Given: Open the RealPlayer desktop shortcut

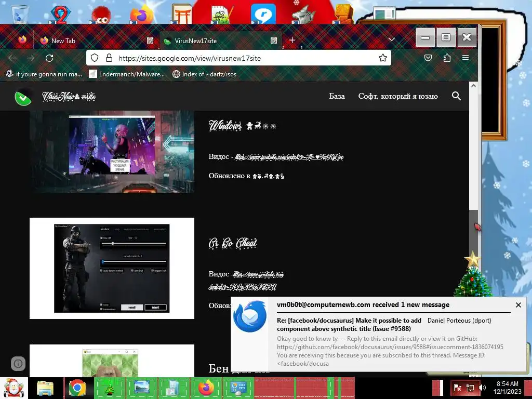Looking at the screenshot, I should coord(262,14).
